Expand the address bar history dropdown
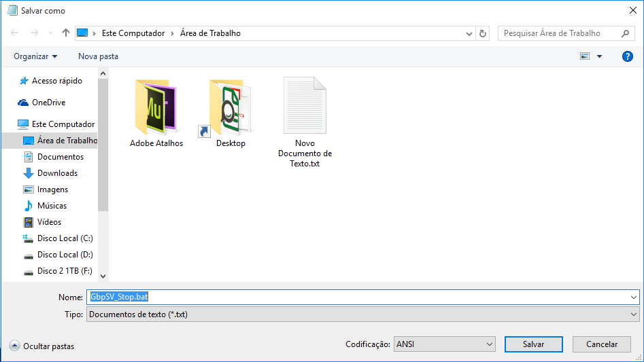This screenshot has height=362, width=644. tap(469, 33)
